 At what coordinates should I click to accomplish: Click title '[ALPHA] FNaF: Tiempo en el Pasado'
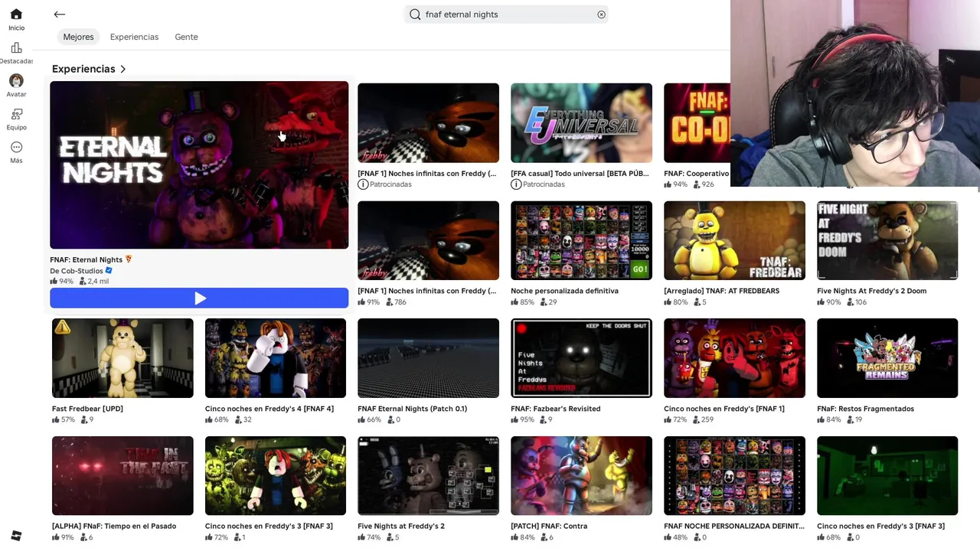point(114,527)
